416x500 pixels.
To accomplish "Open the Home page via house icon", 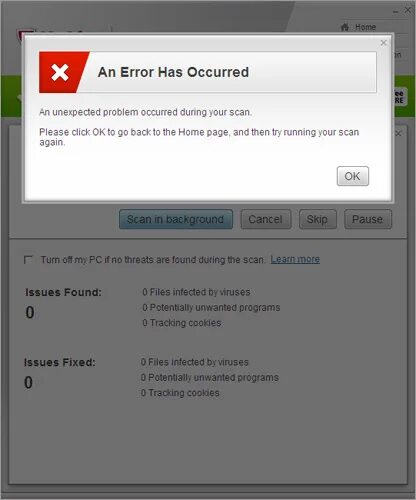I will pos(345,27).
